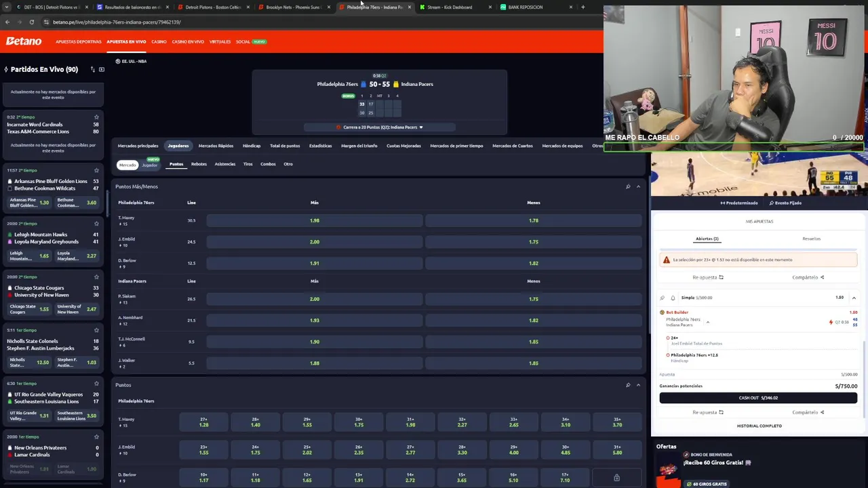
Task: Click the EE. UU. - NBA league globe icon
Action: pyautogui.click(x=117, y=61)
